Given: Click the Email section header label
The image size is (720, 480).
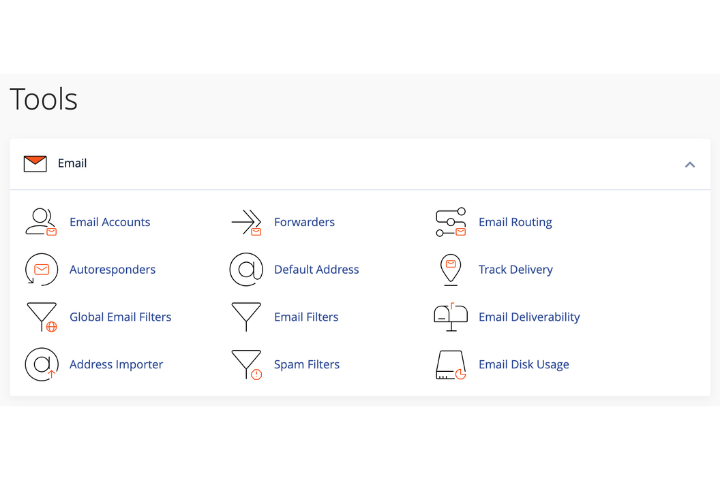Looking at the screenshot, I should tap(72, 164).
